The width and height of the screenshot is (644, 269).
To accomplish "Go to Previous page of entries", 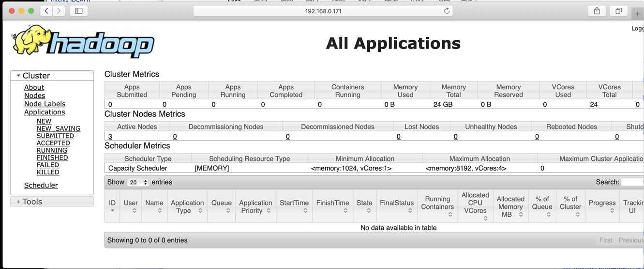I will point(631,240).
